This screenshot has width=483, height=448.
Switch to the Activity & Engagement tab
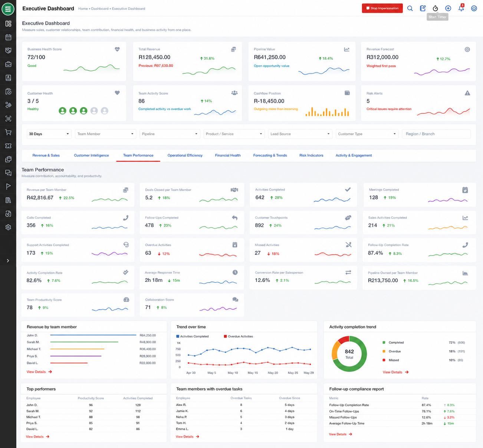[354, 155]
